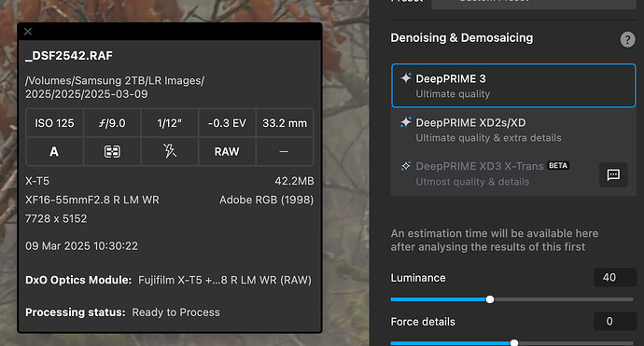Click the A exposure mode cell
Viewport: 644px width, 346px height.
[54, 151]
